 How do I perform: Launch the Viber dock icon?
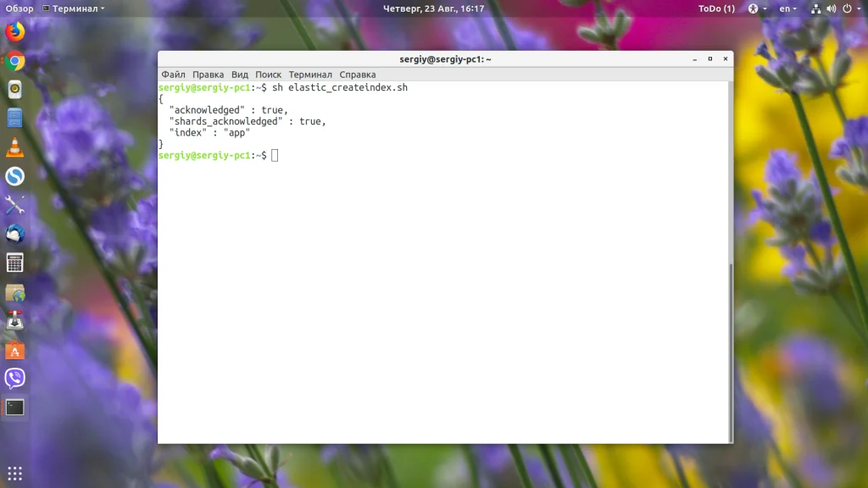click(15, 379)
